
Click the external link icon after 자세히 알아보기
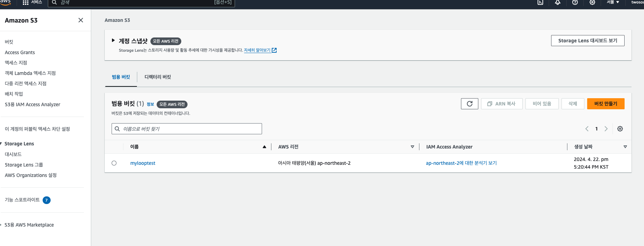click(x=274, y=50)
